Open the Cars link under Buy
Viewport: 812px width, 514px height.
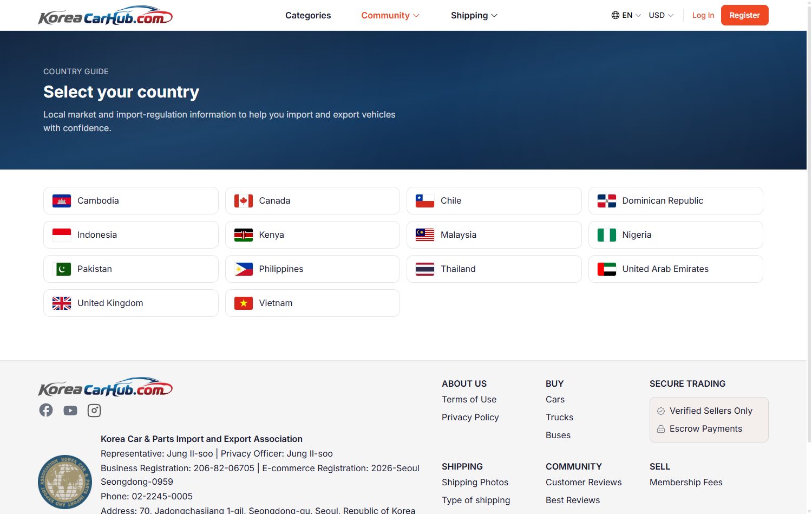click(x=555, y=399)
